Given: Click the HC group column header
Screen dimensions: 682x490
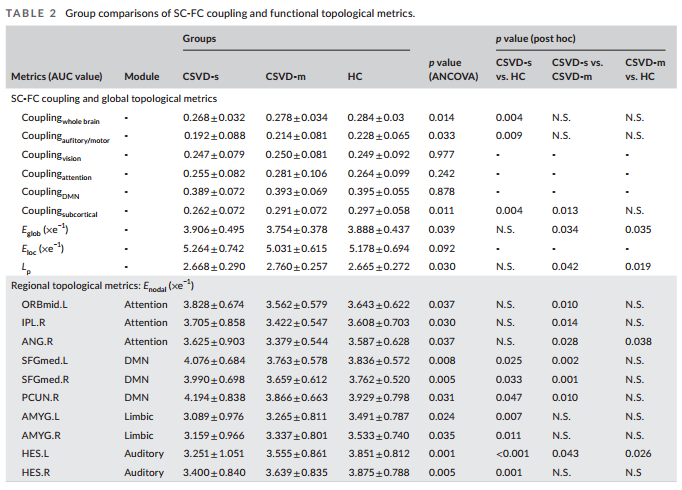Looking at the screenshot, I should coord(354,76).
